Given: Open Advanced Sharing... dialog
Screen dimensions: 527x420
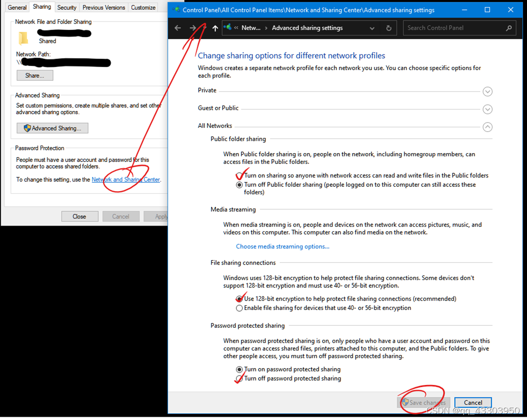Looking at the screenshot, I should click(52, 128).
